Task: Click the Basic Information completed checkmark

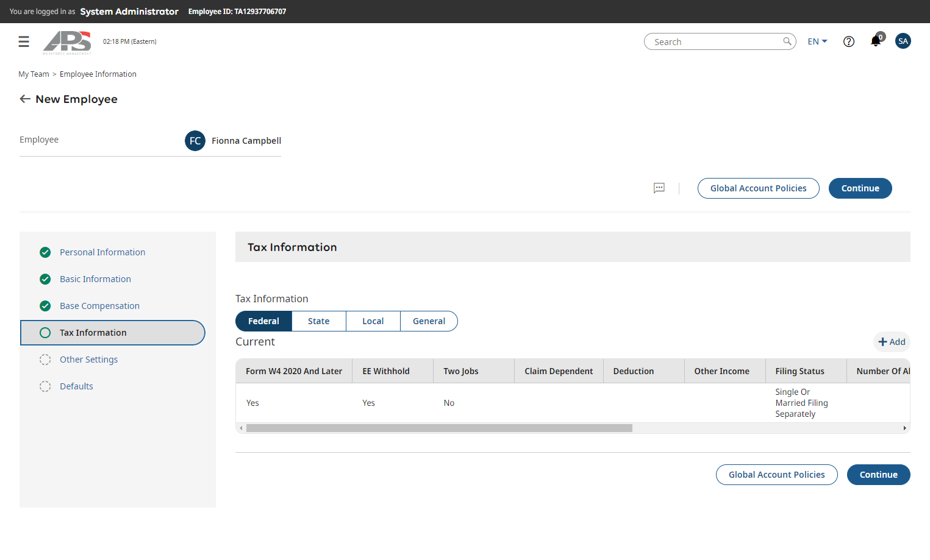Action: (45, 279)
